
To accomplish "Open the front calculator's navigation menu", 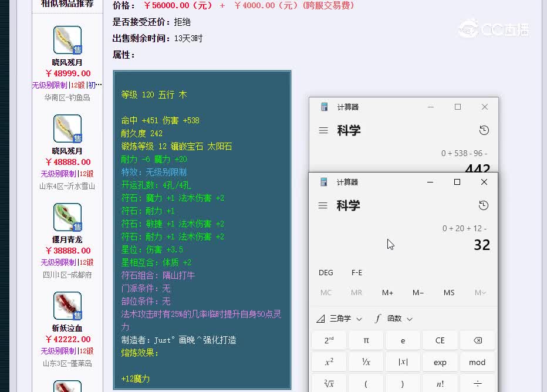I will 323,205.
